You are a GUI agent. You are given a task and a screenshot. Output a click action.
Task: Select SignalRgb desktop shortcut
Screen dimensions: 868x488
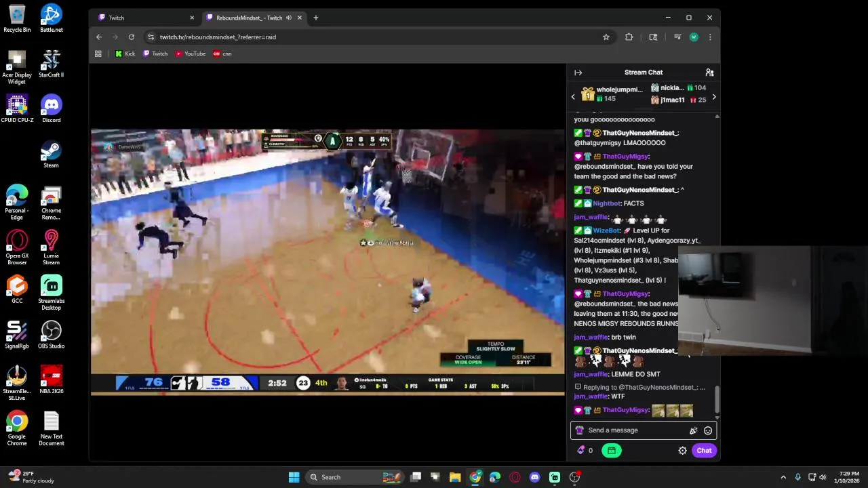pos(17,335)
